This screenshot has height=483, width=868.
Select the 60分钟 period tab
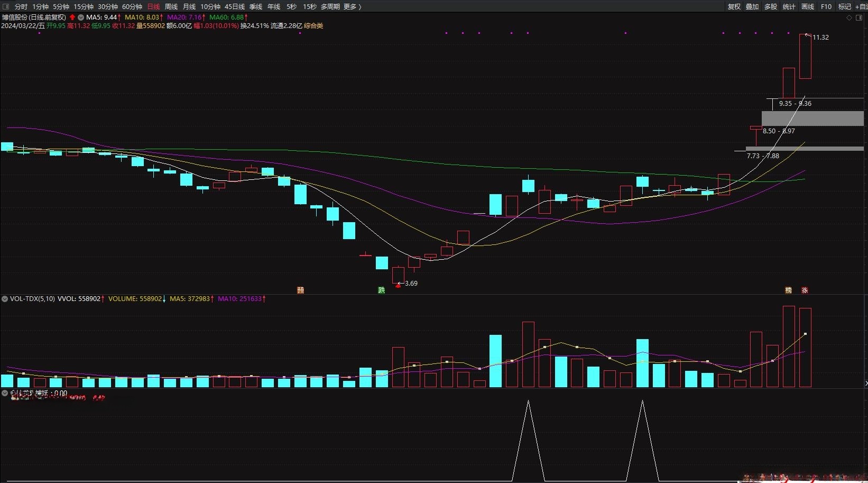[132, 6]
